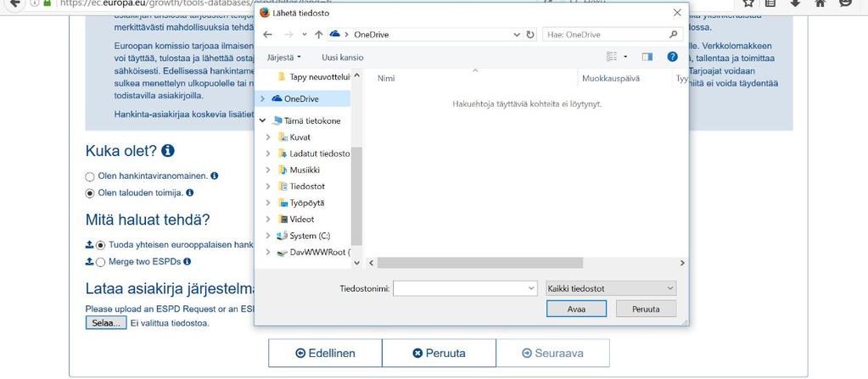Open the view options dropdown arrow
The height and width of the screenshot is (379, 868).
point(626,57)
